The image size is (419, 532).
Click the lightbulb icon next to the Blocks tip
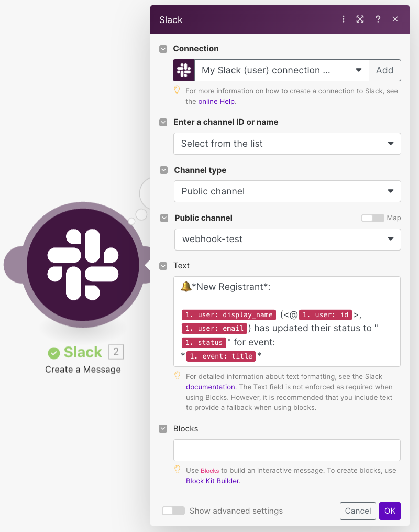click(x=177, y=470)
